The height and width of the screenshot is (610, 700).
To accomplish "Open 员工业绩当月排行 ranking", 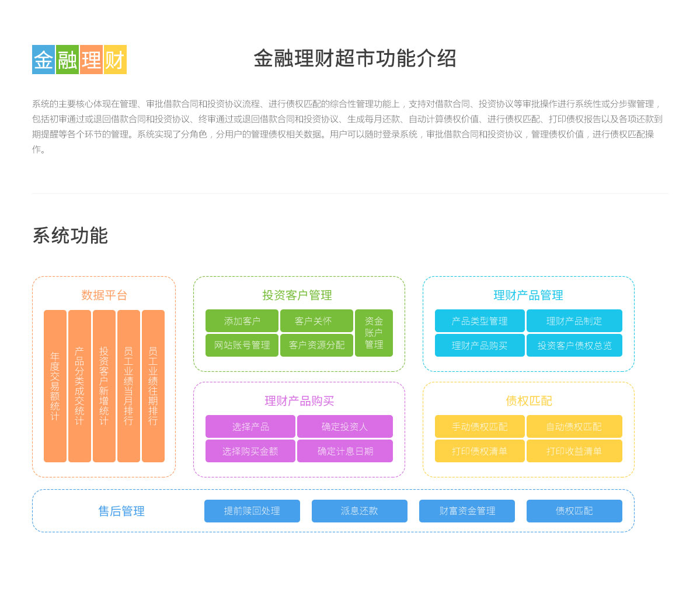I will pyautogui.click(x=128, y=386).
